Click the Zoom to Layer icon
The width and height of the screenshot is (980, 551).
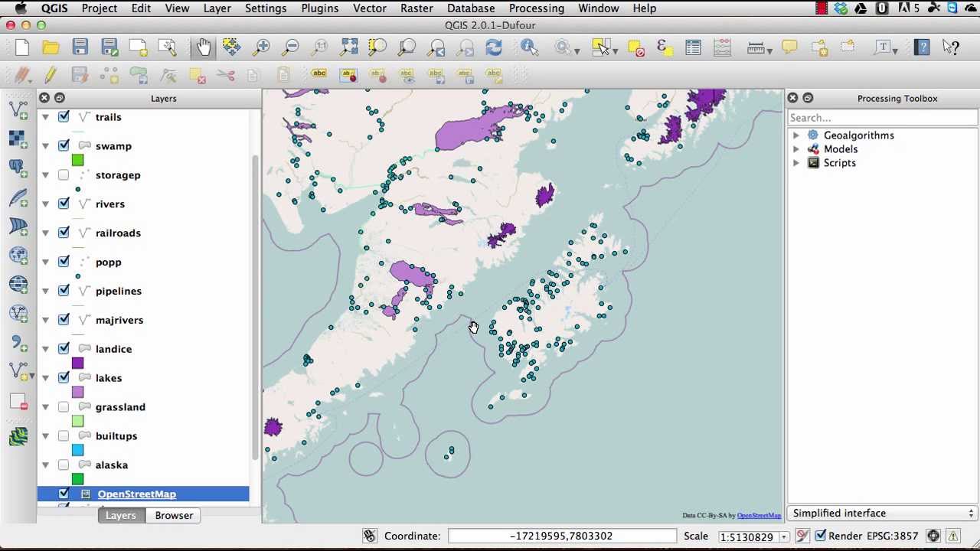pos(407,47)
